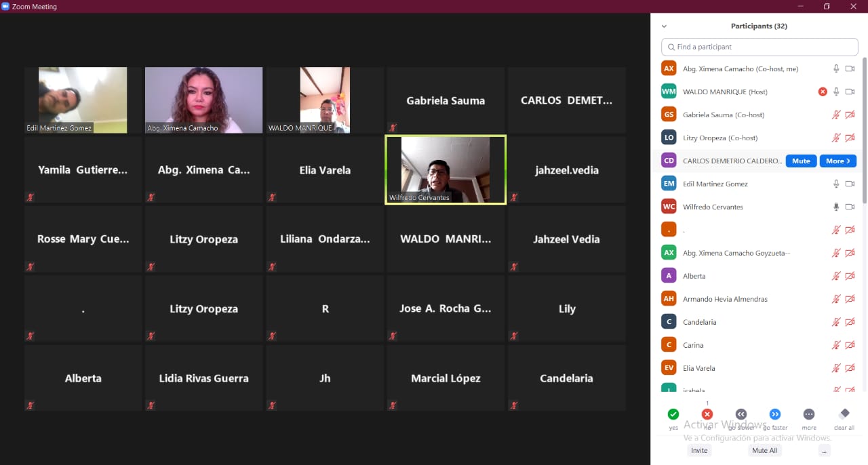Select Armando Hevia Almendras in participant list
Image resolution: width=868 pixels, height=465 pixels.
tap(726, 300)
